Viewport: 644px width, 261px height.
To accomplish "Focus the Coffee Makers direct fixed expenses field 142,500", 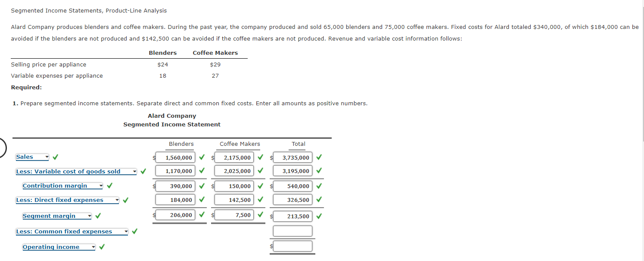I will point(233,200).
